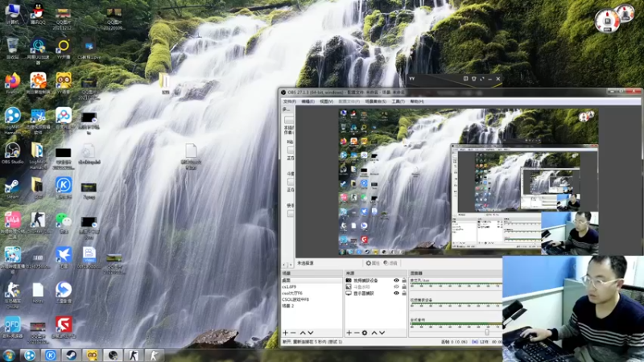Open Kugou blue K desktop icon
Screen dimensions: 644x362
coord(64,188)
